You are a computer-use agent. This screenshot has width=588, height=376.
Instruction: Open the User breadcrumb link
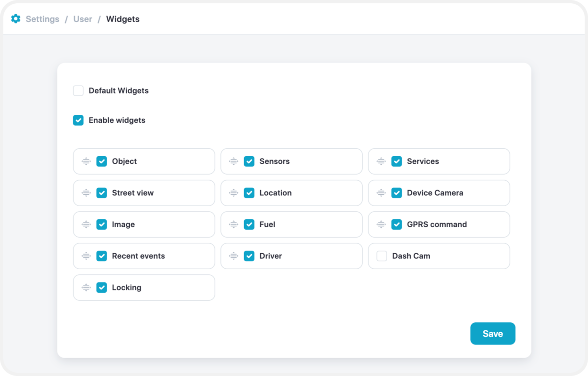point(82,19)
